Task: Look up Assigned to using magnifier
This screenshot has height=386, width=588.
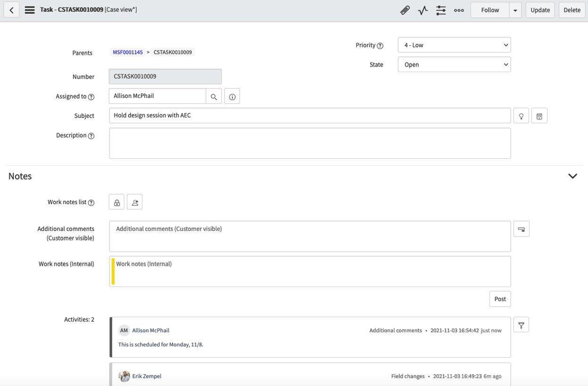Action: pyautogui.click(x=214, y=96)
